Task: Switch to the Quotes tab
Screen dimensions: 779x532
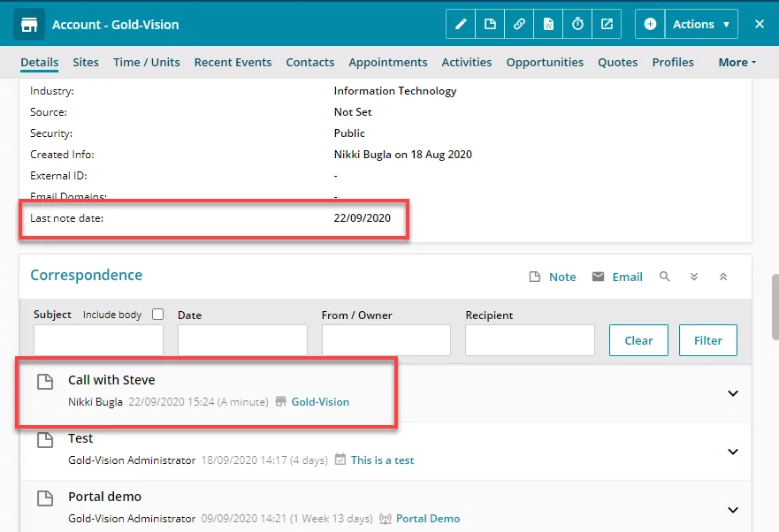Action: pos(617,62)
